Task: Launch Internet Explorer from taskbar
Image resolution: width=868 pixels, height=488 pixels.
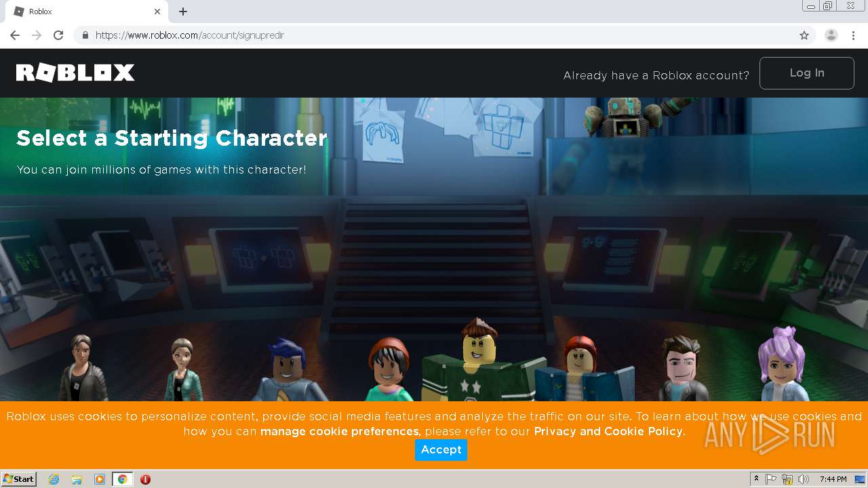Action: point(54,479)
